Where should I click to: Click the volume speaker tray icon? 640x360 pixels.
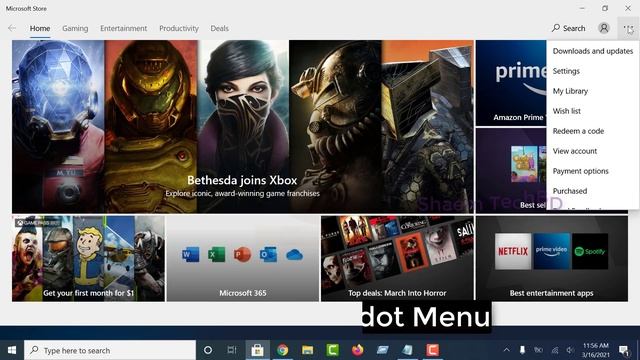click(570, 350)
